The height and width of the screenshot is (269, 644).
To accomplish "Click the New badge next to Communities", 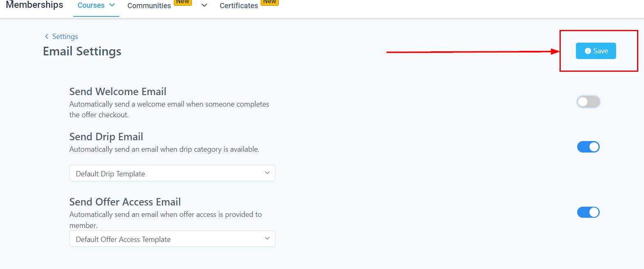I will (x=183, y=2).
